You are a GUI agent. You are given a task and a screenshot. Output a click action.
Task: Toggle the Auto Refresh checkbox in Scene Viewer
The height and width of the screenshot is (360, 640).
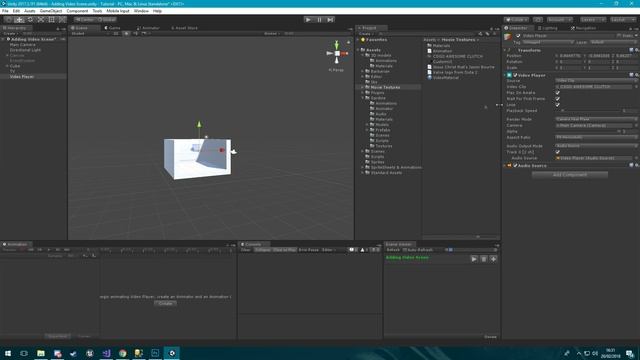tap(405, 250)
